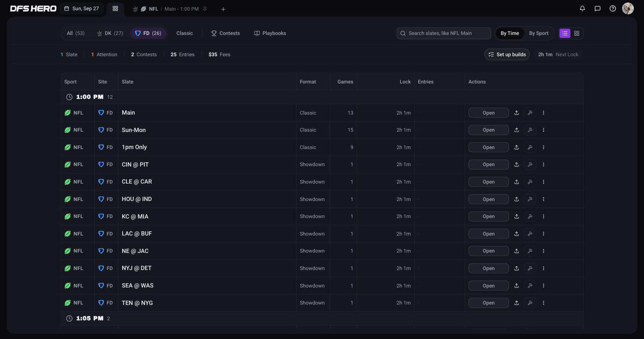Open more options for TEN @ NYG row
The image size is (644, 339).
point(543,303)
